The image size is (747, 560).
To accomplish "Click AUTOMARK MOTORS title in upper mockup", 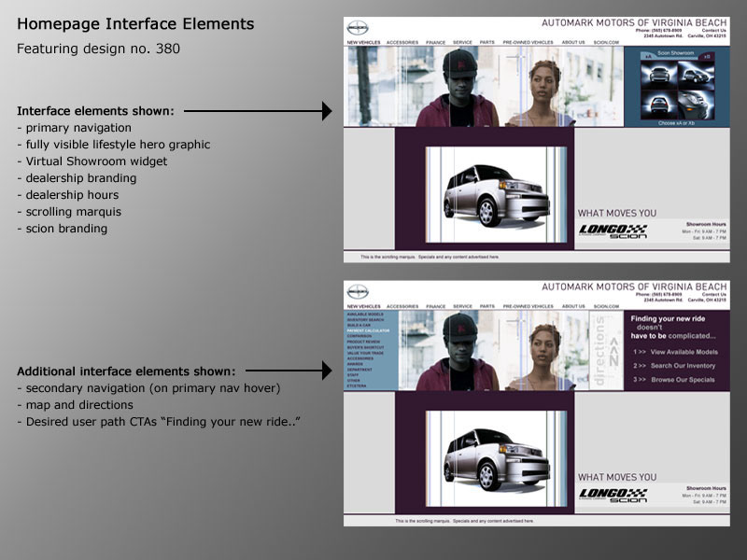I will 634,22.
